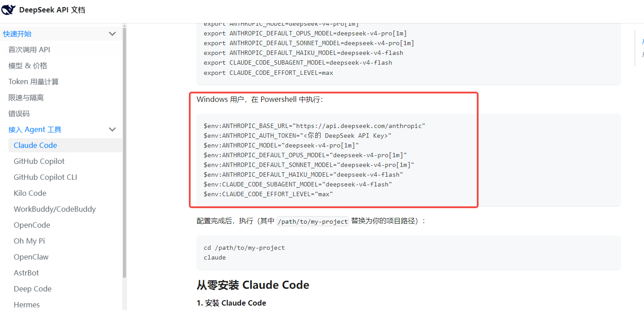The height and width of the screenshot is (310, 644).
Task: Open Kilo Code sidebar entry
Action: tap(30, 193)
